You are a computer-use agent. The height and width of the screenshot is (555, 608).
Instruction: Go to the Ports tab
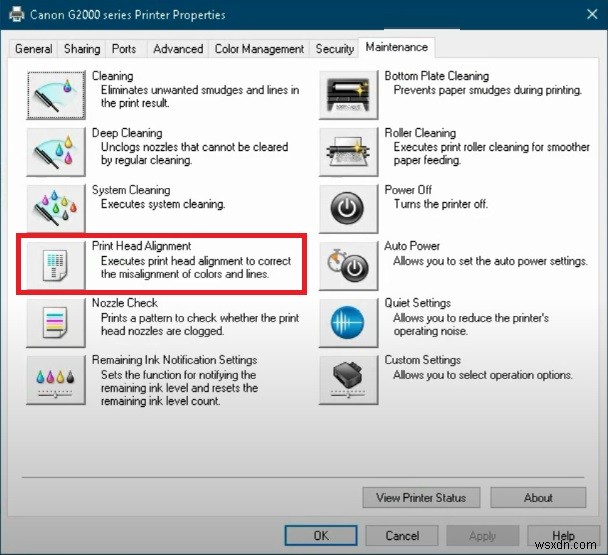pos(124,49)
